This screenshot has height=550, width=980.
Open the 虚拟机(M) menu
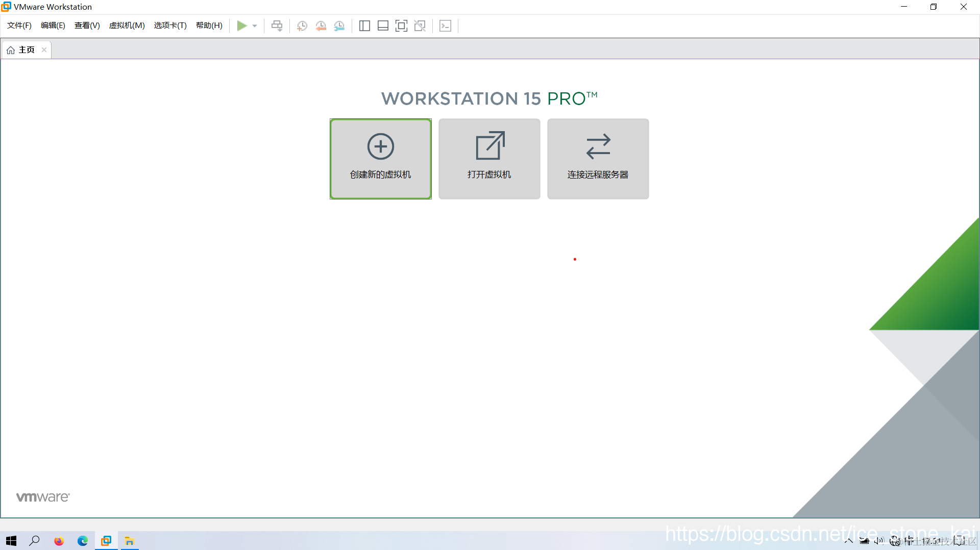coord(127,26)
